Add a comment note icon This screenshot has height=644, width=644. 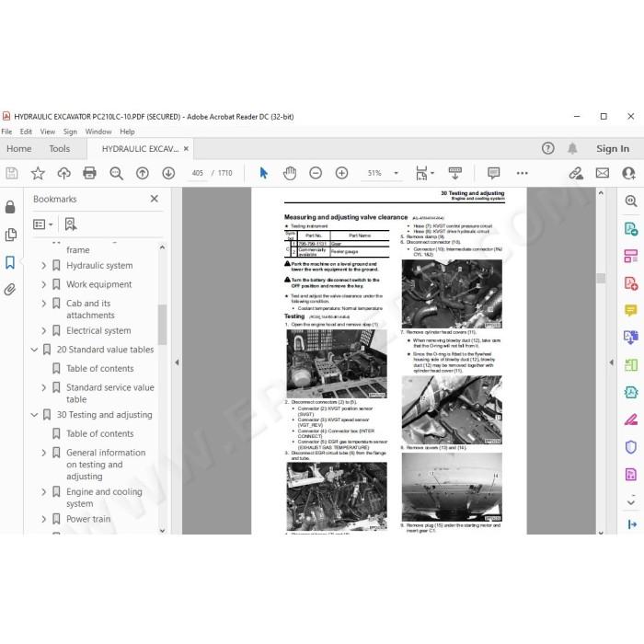(x=494, y=173)
